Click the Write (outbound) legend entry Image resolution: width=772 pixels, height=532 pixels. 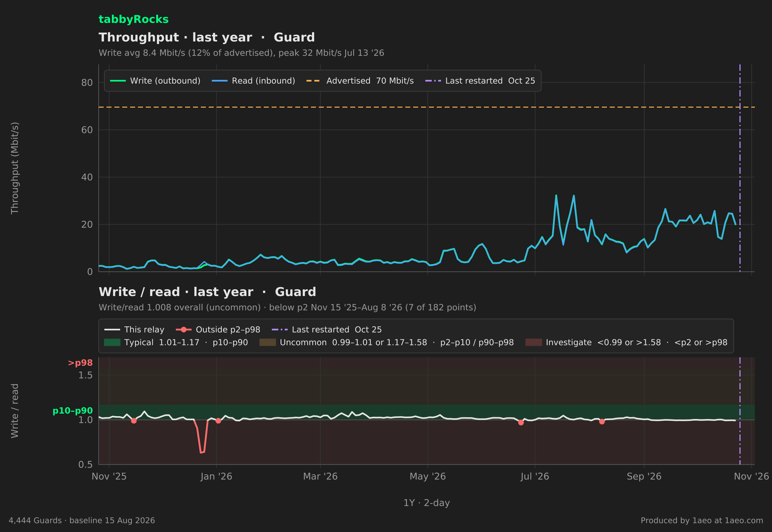[155, 81]
